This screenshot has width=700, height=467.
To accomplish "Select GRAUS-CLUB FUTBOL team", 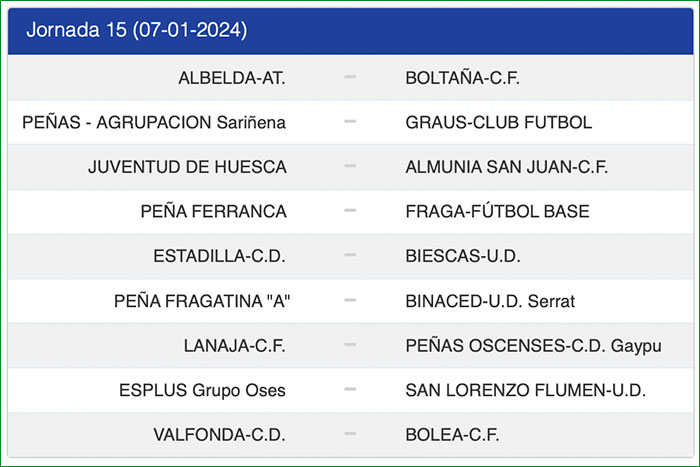I will coord(499,123).
